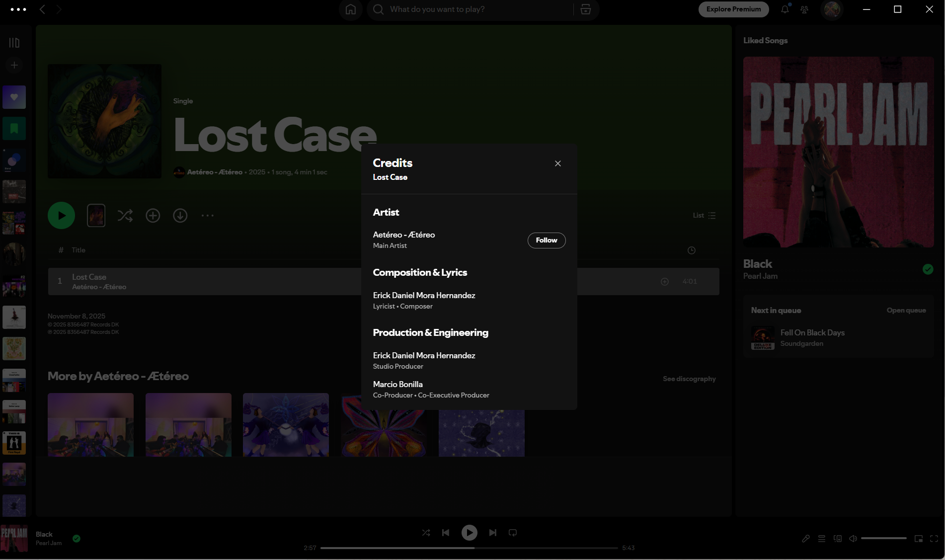The width and height of the screenshot is (945, 560).
Task: Toggle shuffle in the player bar
Action: click(x=426, y=533)
